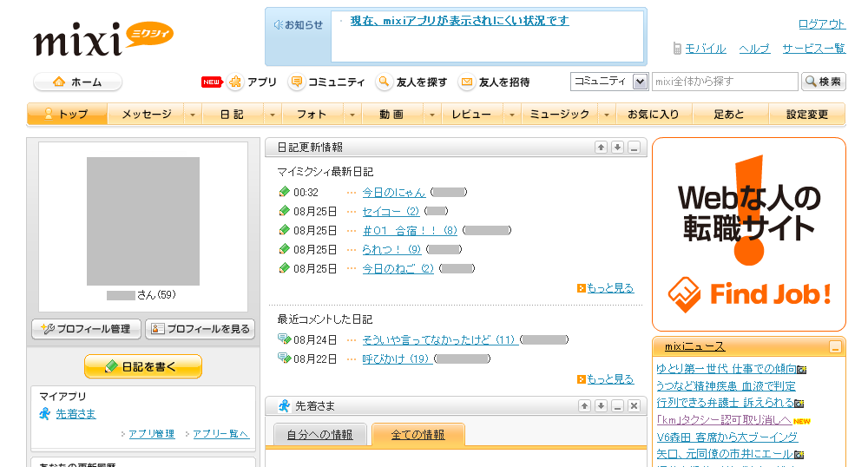Click もっと見る under 最近コメントした日記
The width and height of the screenshot is (868, 467).
coord(610,379)
